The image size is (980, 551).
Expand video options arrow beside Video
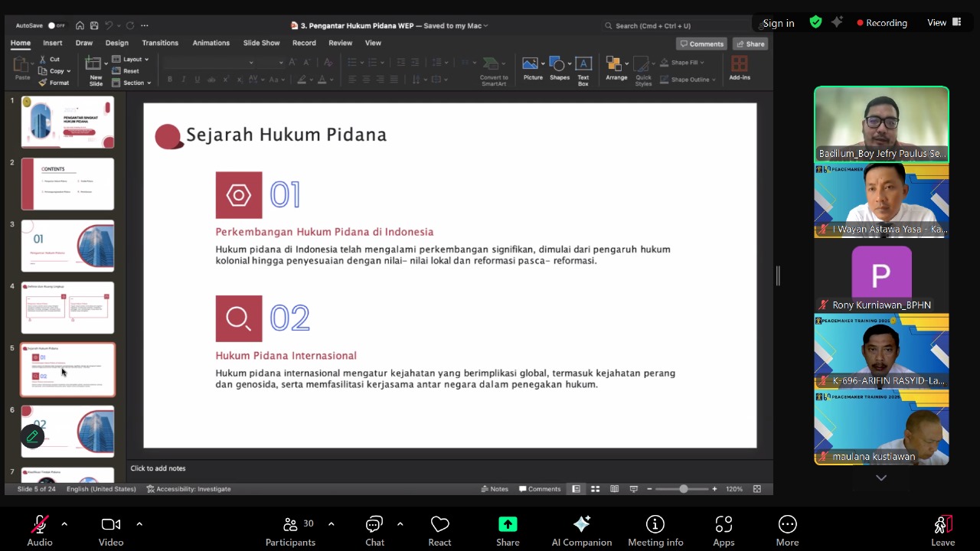(139, 524)
